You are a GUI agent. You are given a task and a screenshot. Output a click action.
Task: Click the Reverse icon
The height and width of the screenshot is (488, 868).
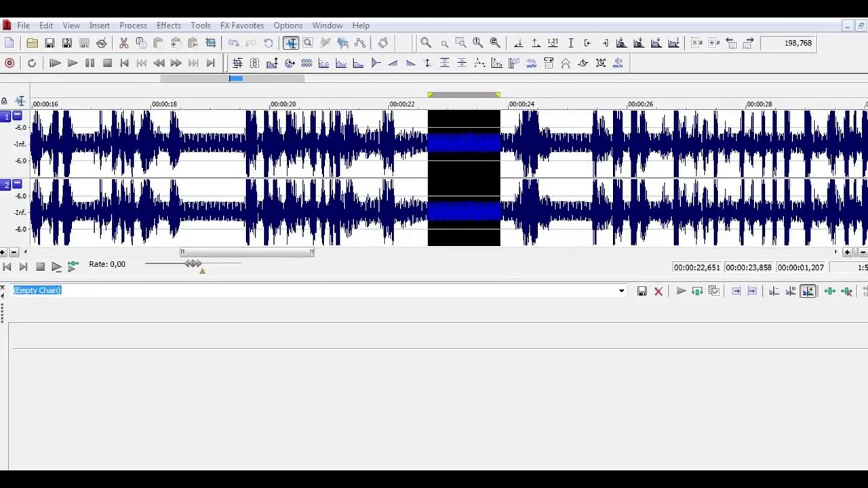(531, 63)
